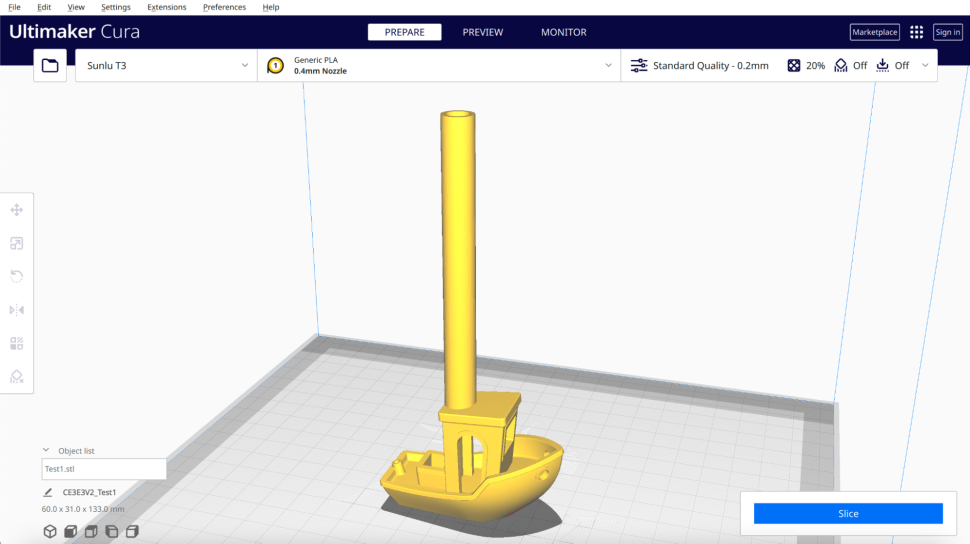
Task: Click the adhesion Off setting indicator
Action: (x=893, y=66)
